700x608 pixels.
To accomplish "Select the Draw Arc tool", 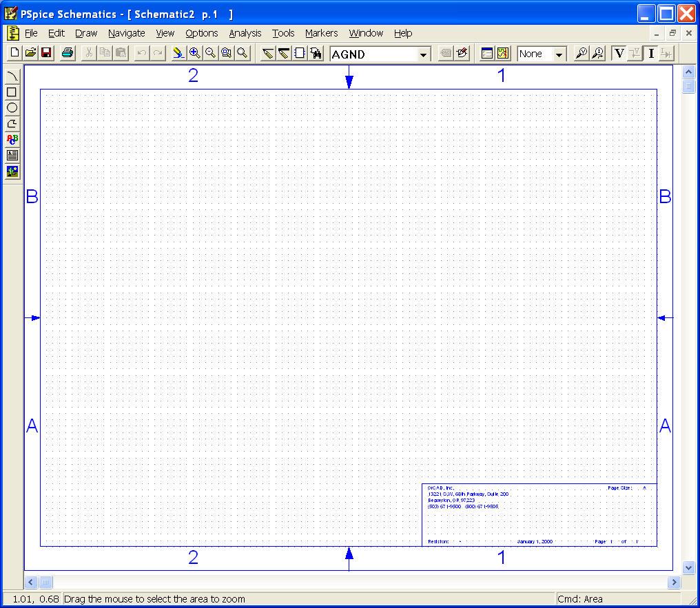I will (x=12, y=76).
